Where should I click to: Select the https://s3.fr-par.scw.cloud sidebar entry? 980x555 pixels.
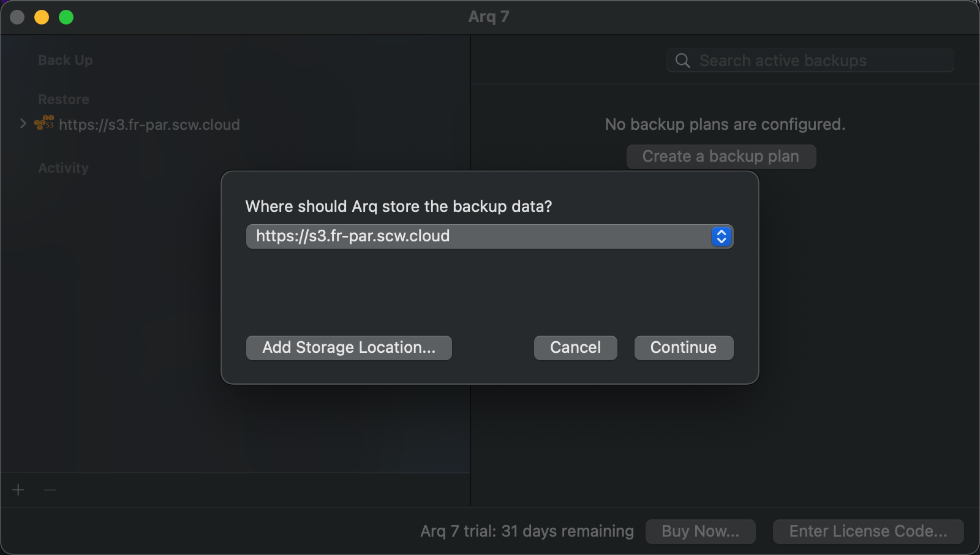tap(149, 125)
